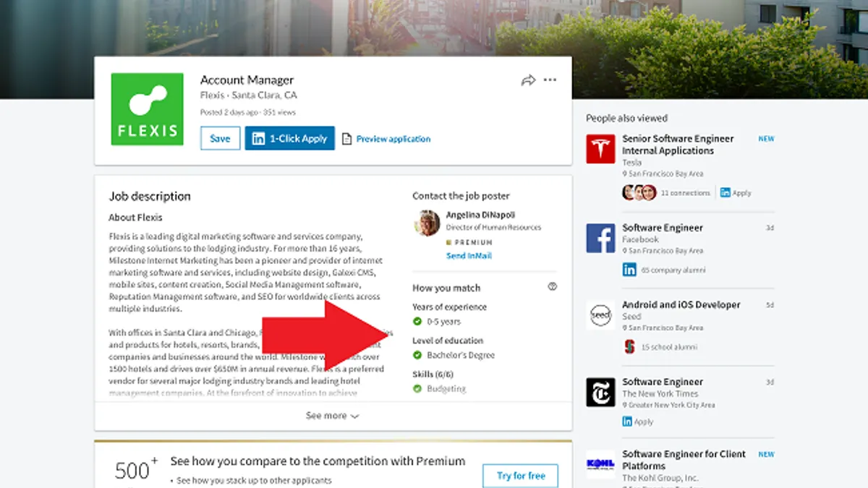The width and height of the screenshot is (868, 488).
Task: Click the green check next to 0-5 years
Action: pos(417,322)
